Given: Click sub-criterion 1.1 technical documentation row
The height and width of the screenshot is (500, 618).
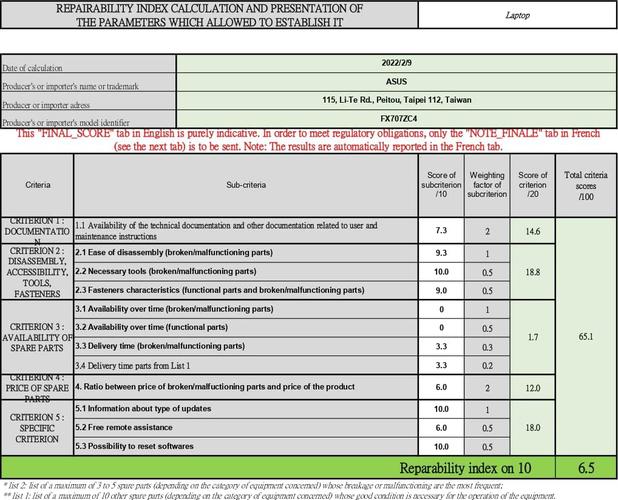Looking at the screenshot, I should pos(246,231).
